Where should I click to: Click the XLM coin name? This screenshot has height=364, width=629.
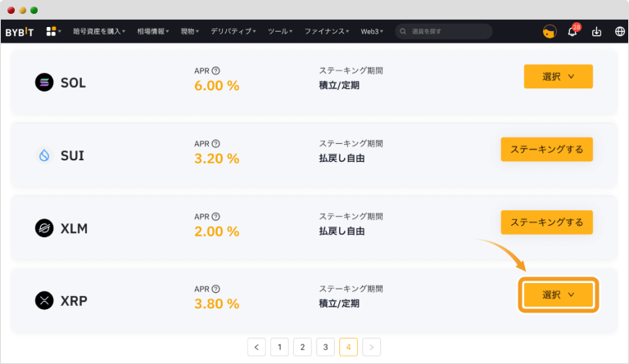pyautogui.click(x=74, y=229)
